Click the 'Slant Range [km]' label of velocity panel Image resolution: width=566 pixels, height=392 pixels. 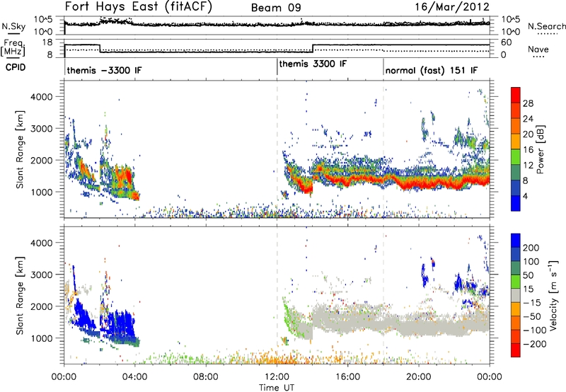[20, 295]
